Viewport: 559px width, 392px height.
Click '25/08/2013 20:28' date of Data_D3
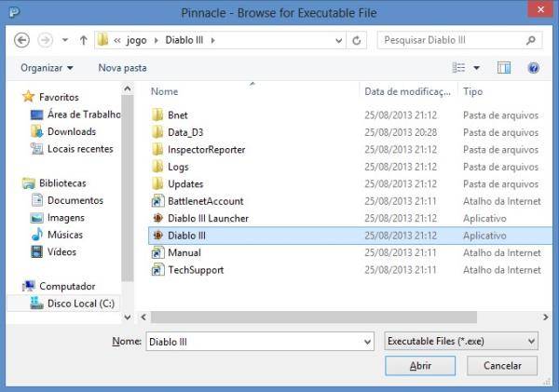[401, 132]
